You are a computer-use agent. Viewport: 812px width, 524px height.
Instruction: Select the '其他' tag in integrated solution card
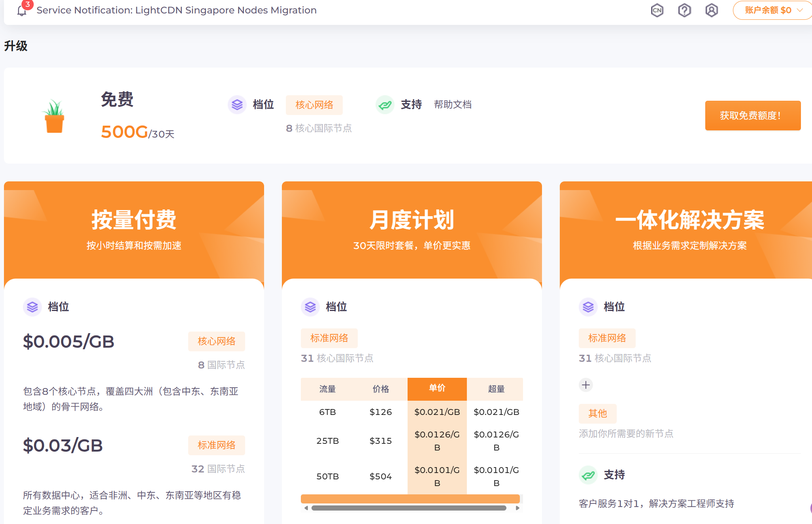597,414
